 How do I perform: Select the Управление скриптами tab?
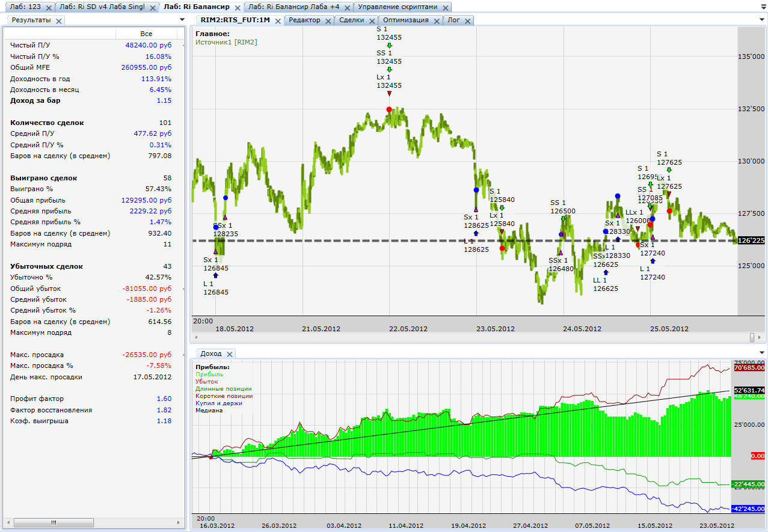(398, 7)
